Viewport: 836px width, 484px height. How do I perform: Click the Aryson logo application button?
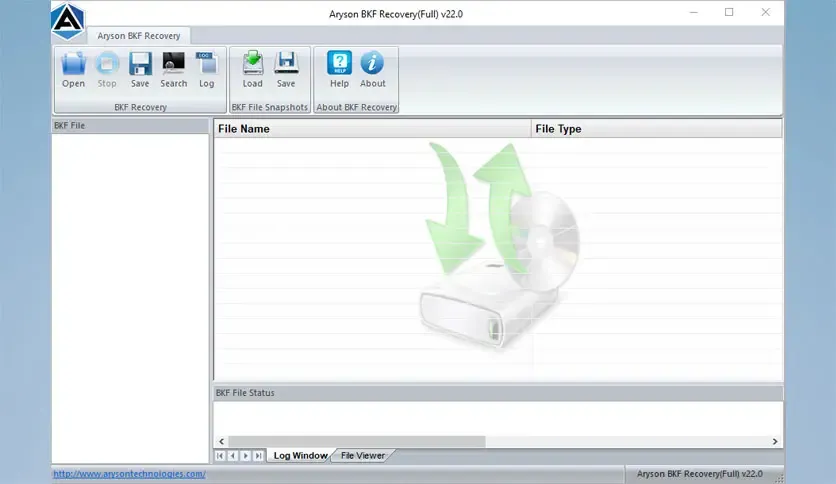point(68,21)
